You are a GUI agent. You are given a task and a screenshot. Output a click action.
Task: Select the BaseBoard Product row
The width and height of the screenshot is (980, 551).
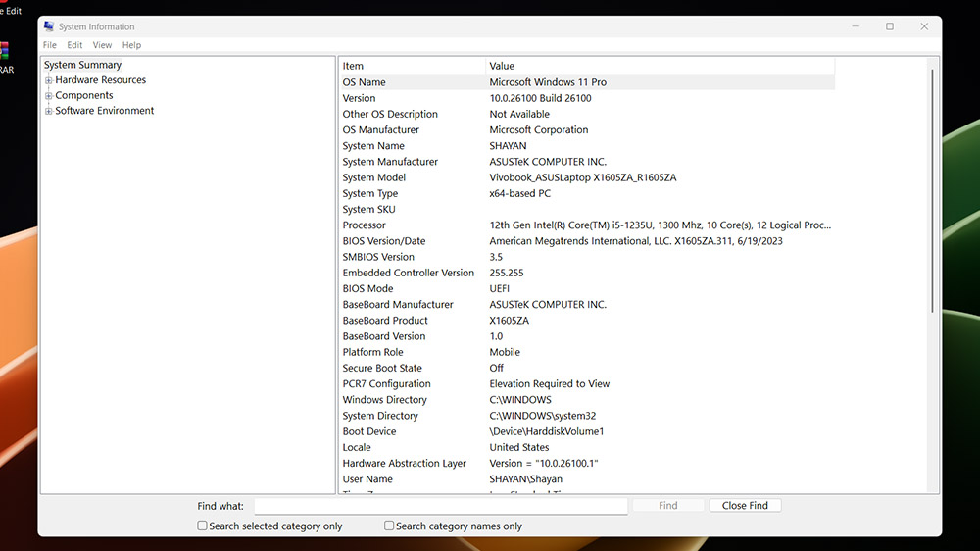pyautogui.click(x=587, y=321)
